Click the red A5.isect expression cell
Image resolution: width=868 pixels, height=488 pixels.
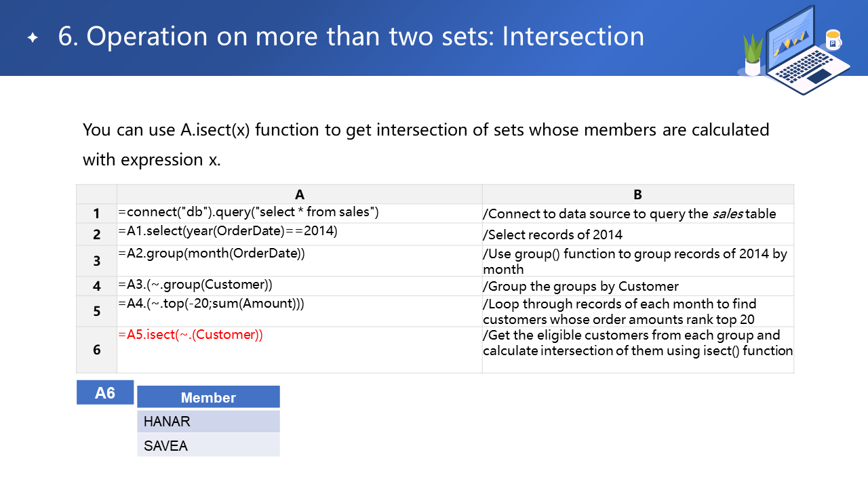point(299,349)
